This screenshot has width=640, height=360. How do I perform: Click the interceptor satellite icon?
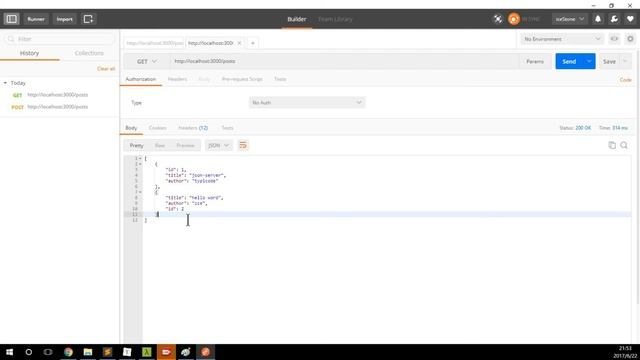pos(498,19)
